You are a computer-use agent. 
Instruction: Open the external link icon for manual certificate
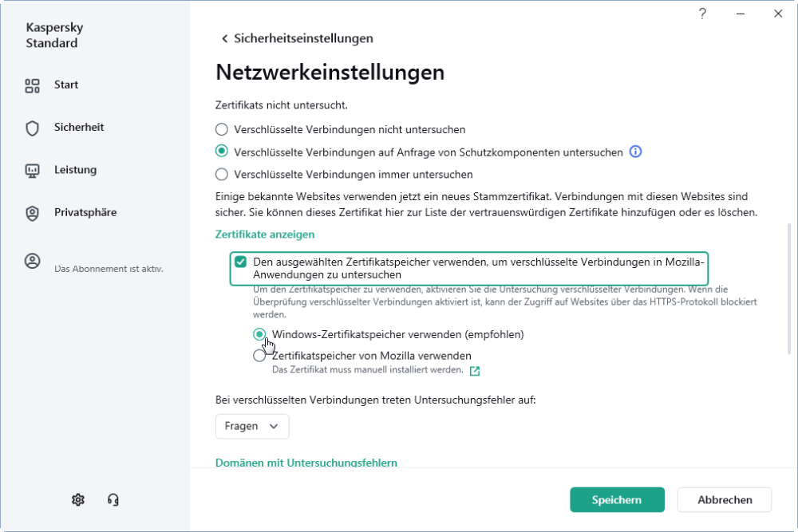coord(475,371)
